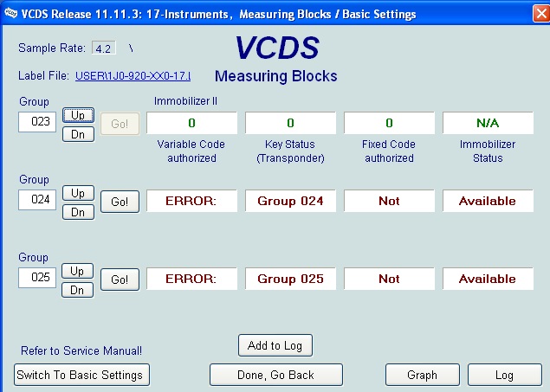This screenshot has width=550, height=392.
Task: Click the Variable Code authorized value 0
Action: (192, 123)
